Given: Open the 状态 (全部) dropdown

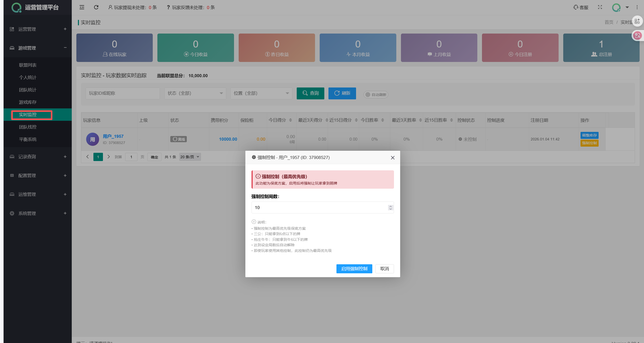Looking at the screenshot, I should [195, 93].
